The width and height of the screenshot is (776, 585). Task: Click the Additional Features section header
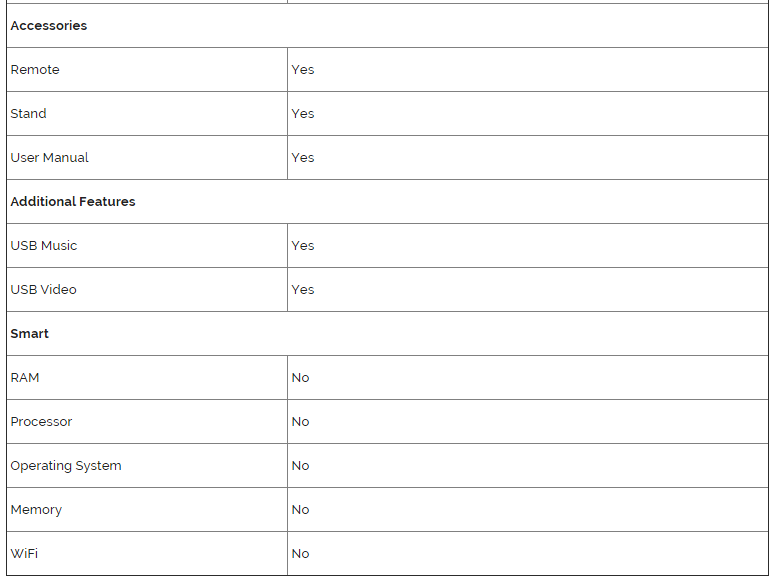click(x=73, y=202)
